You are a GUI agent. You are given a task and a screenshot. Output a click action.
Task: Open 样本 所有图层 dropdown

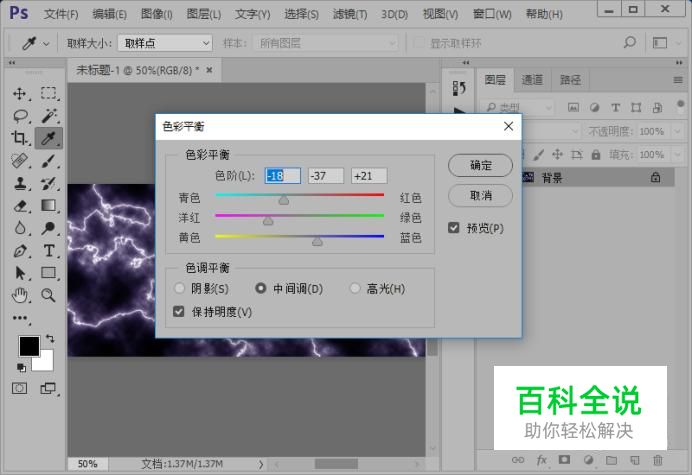[x=325, y=43]
